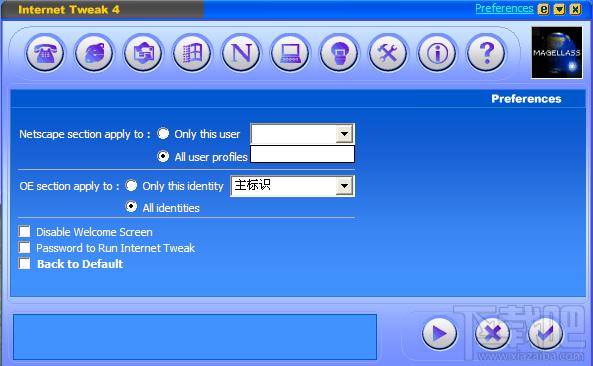Expand the OE identity dropdown arrow

[x=344, y=186]
